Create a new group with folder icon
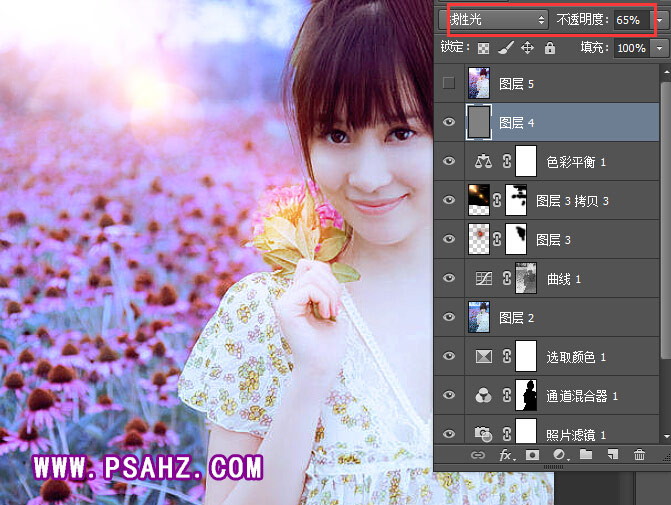The height and width of the screenshot is (505, 671). pyautogui.click(x=586, y=456)
